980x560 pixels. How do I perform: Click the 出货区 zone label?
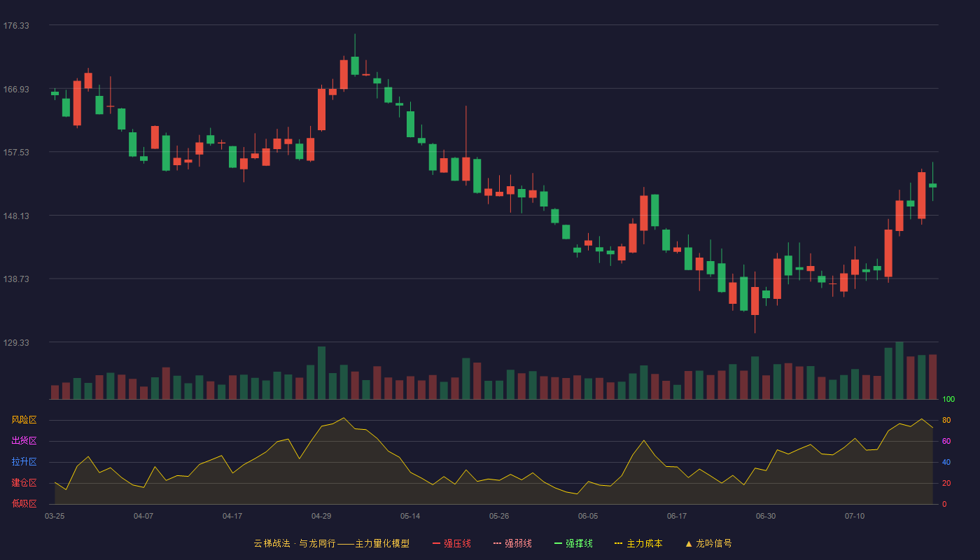click(x=24, y=441)
